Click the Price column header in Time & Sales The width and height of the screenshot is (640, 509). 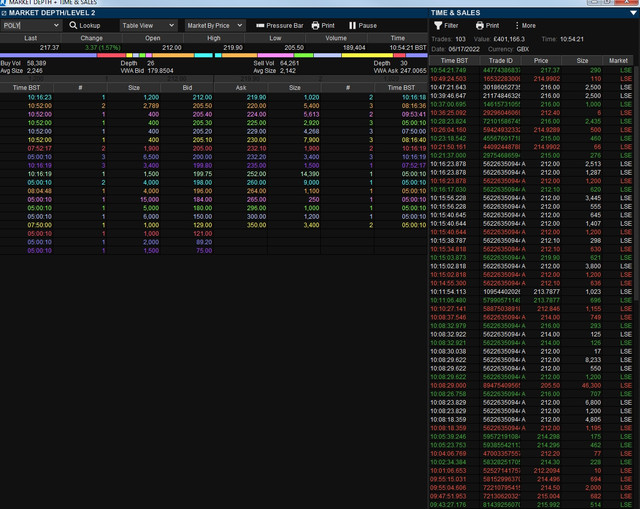click(541, 60)
